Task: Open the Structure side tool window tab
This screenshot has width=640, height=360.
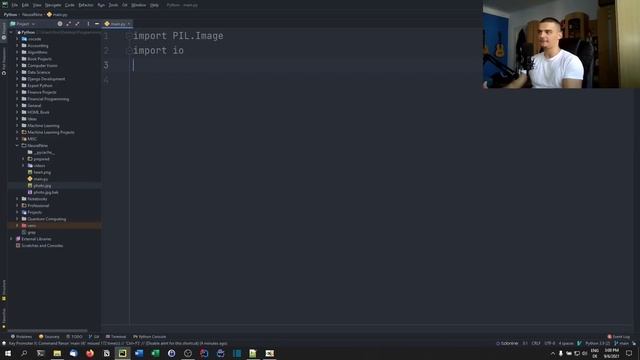Action: (x=4, y=290)
